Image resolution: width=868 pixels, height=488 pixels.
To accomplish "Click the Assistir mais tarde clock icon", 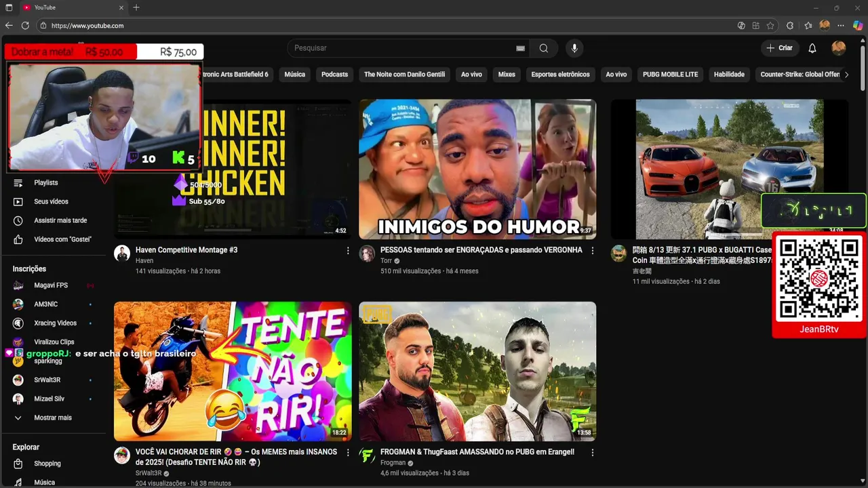I will pos(18,220).
